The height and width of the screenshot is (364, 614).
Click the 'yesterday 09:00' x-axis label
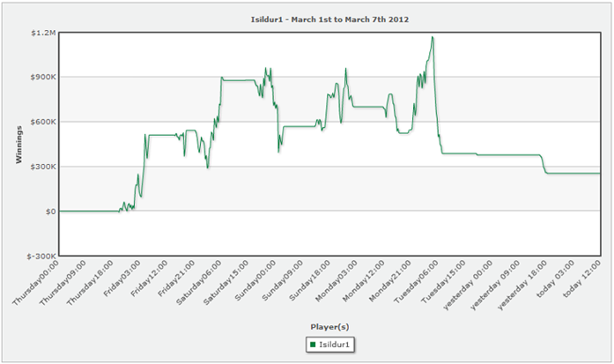[x=495, y=285]
